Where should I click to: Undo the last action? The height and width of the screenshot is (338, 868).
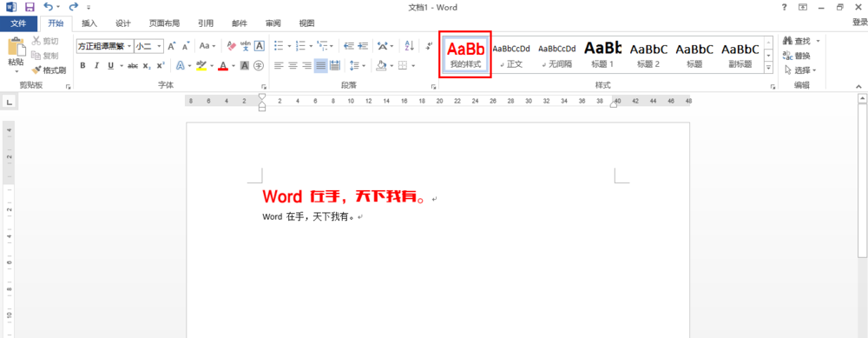coord(48,7)
